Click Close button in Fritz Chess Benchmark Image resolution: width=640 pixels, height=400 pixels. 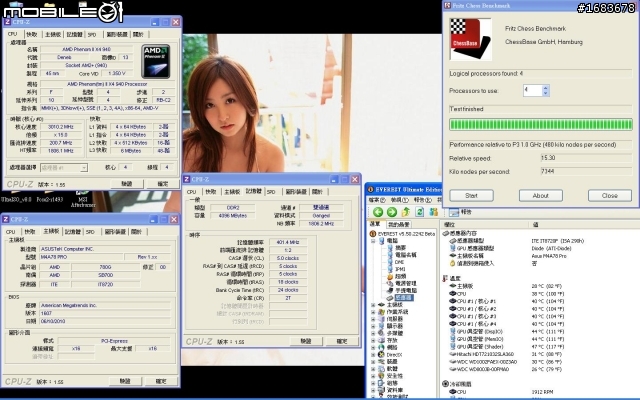coord(610,196)
